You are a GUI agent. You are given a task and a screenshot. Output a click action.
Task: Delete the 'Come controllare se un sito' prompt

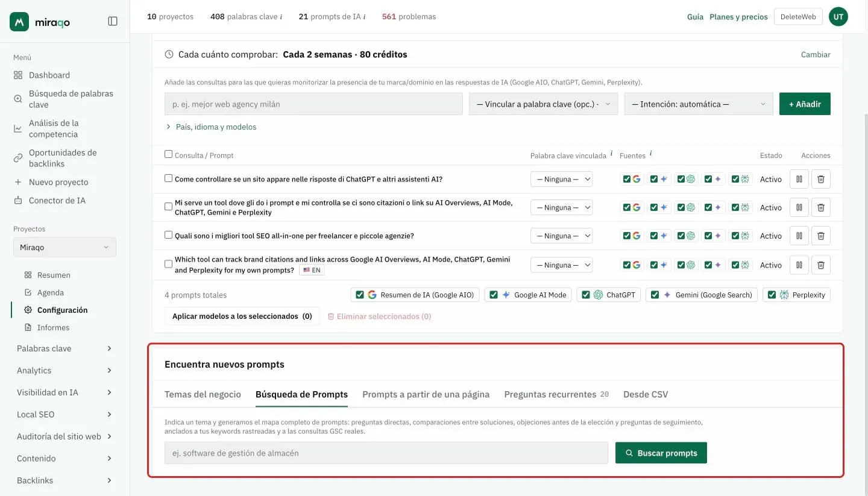click(820, 179)
